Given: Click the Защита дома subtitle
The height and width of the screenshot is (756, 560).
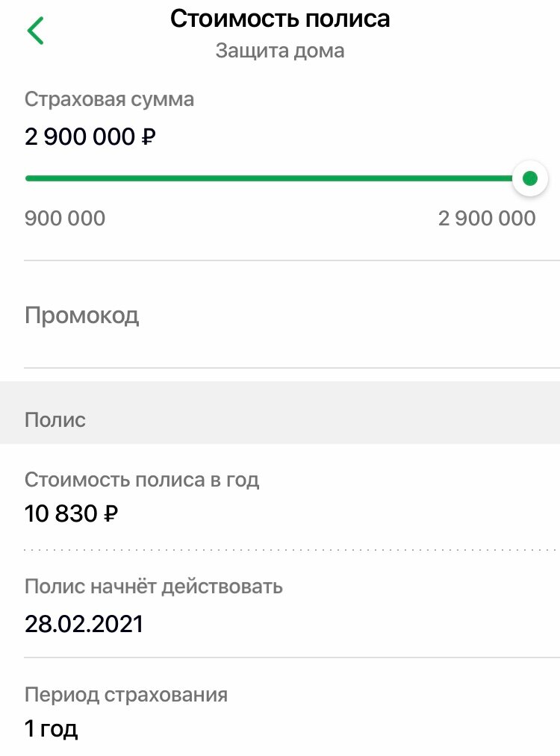Looking at the screenshot, I should coord(280,51).
